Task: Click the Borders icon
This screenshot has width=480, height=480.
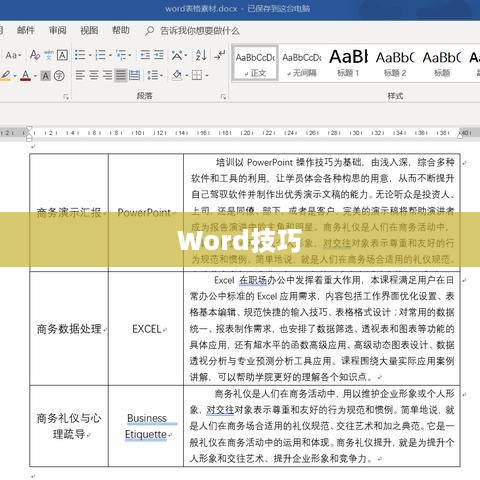Action: 197,75
